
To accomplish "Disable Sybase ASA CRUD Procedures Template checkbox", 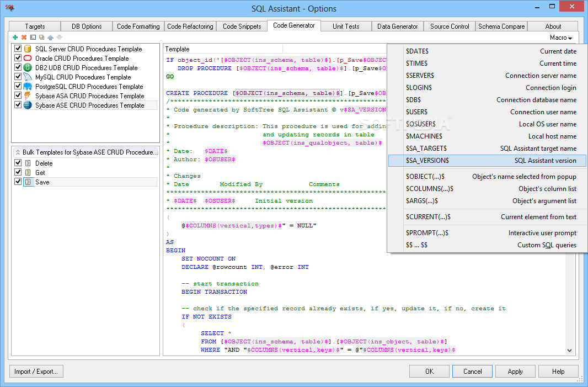I will tap(18, 96).
